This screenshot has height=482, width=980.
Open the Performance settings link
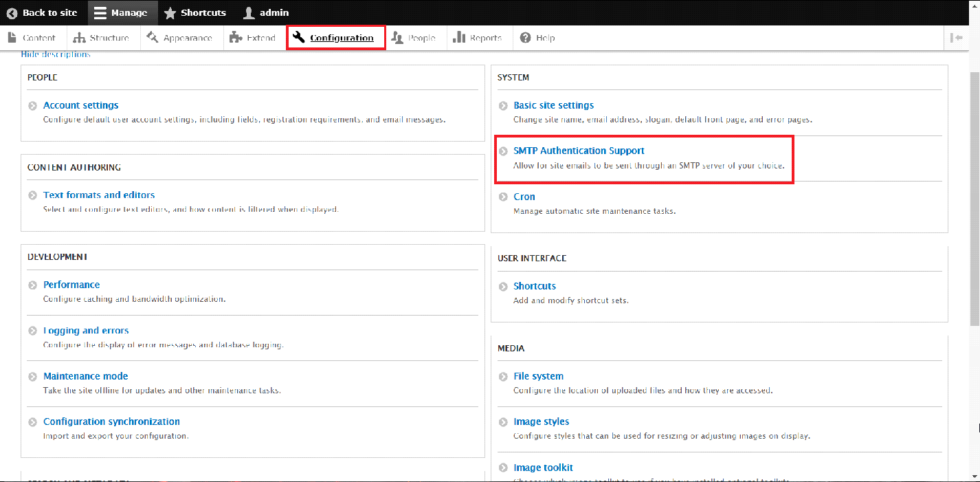[x=71, y=285]
